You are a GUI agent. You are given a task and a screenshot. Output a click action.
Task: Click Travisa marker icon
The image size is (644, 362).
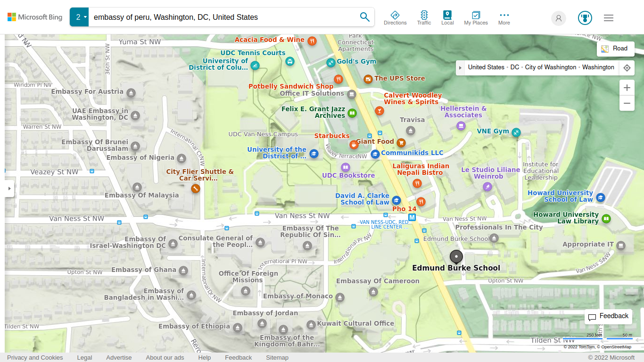tap(411, 131)
